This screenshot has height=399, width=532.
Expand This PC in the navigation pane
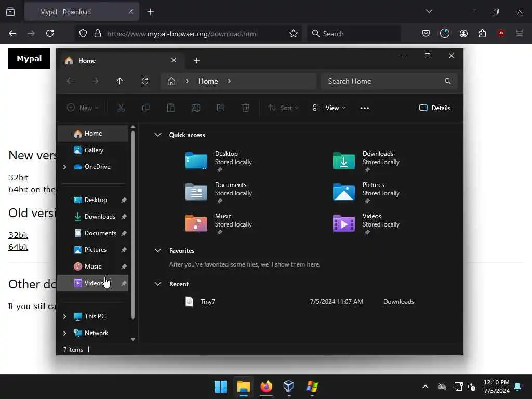64,316
